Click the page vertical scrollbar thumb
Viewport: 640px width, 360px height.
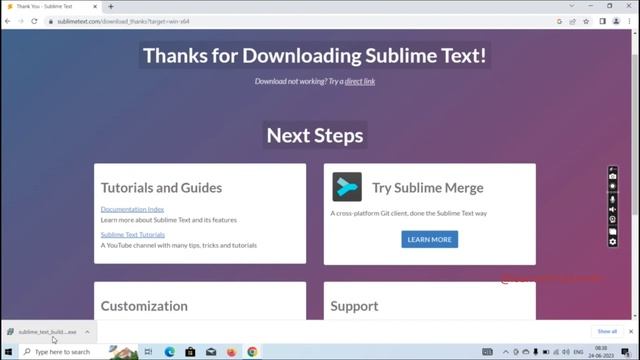635,135
